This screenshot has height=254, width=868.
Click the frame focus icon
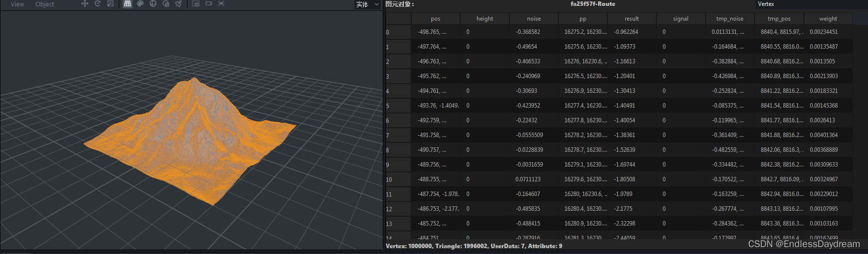coord(221,4)
